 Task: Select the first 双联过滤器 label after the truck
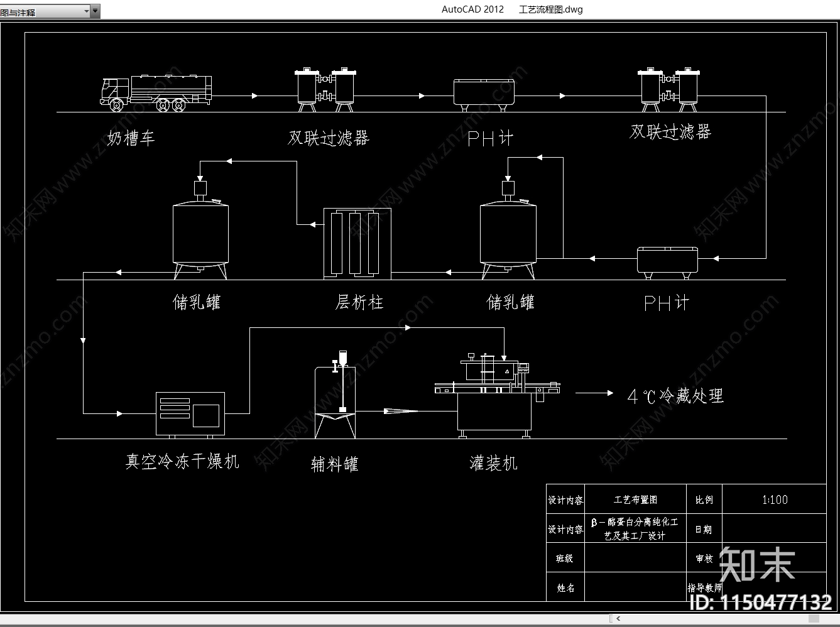[x=329, y=138]
